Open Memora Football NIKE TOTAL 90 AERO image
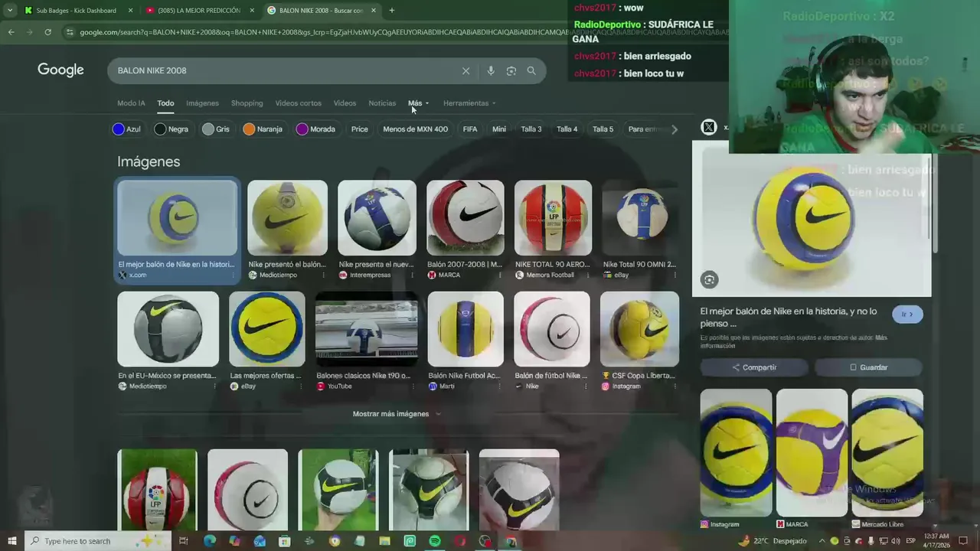This screenshot has height=551, width=980. 554,218
